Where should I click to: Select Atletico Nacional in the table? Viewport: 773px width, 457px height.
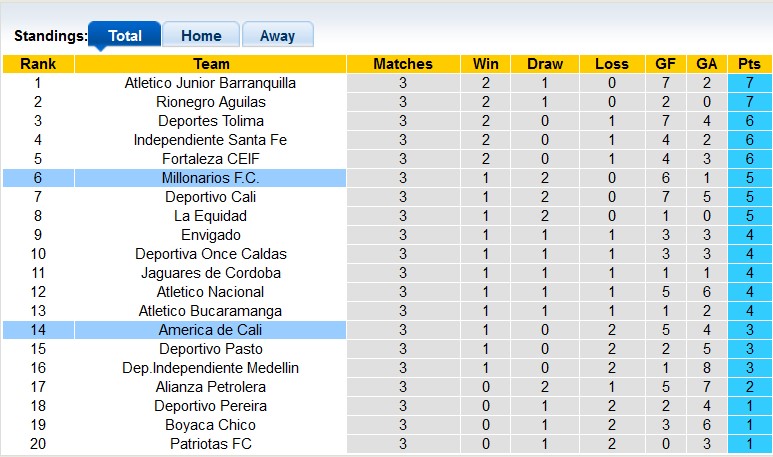pos(210,292)
